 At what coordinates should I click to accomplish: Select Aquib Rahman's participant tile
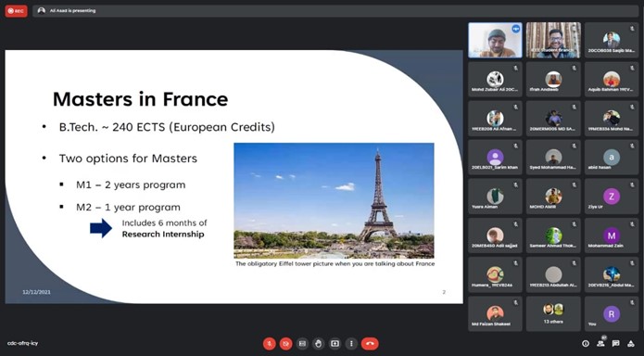612,80
